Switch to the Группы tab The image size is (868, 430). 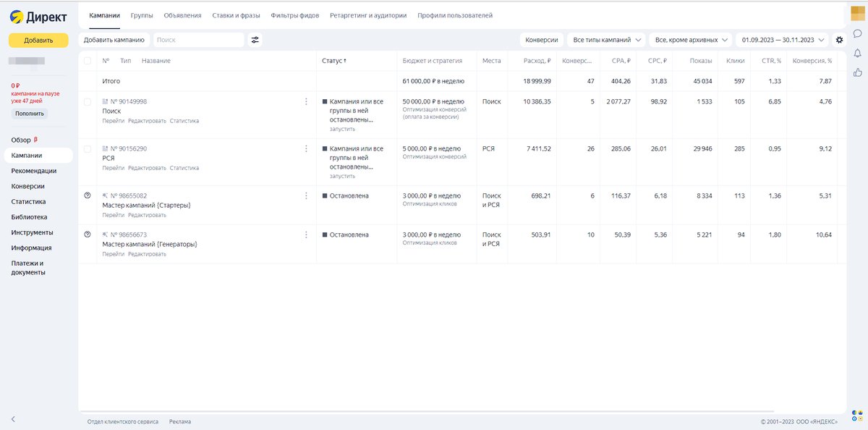[142, 15]
